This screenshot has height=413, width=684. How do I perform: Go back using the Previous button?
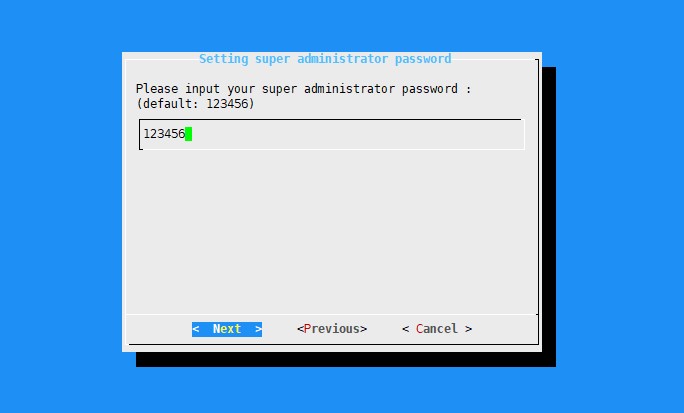click(332, 329)
